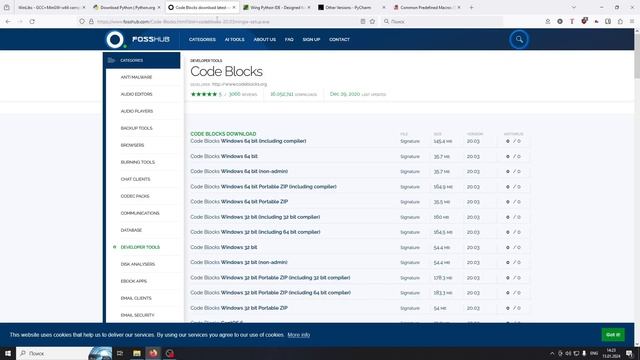This screenshot has height=360, width=640.
Task: Select DEVELOPER TOOLS category in sidebar
Action: (140, 247)
